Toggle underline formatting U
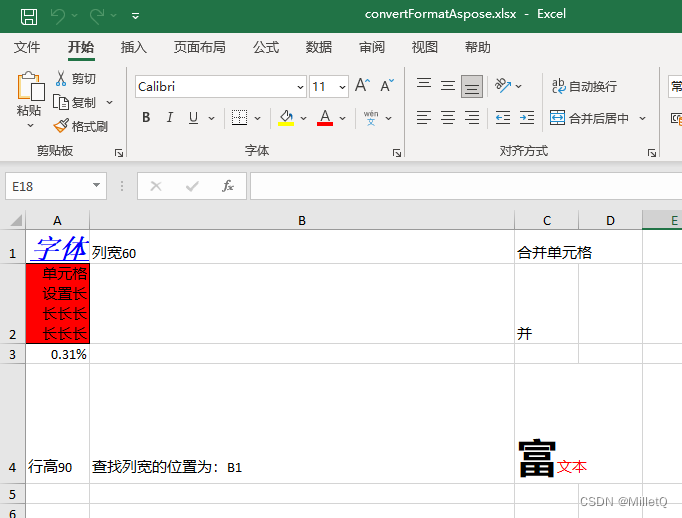Screen dimensions: 682x518 [x=194, y=117]
